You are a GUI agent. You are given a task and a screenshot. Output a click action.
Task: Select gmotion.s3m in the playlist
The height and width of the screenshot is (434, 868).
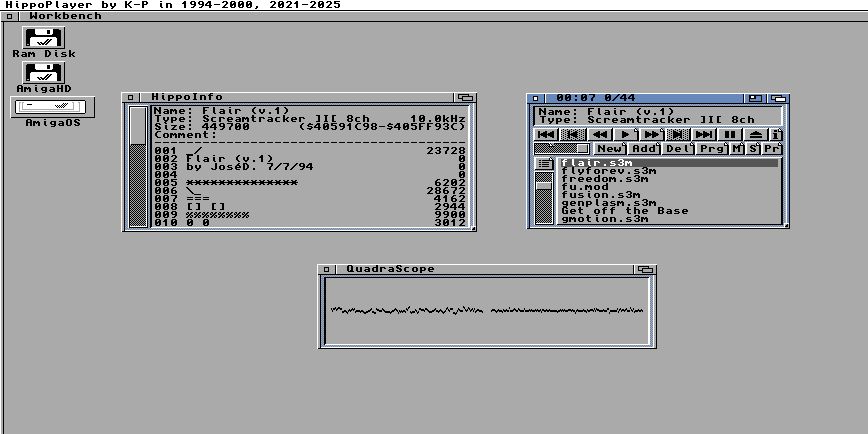668,219
